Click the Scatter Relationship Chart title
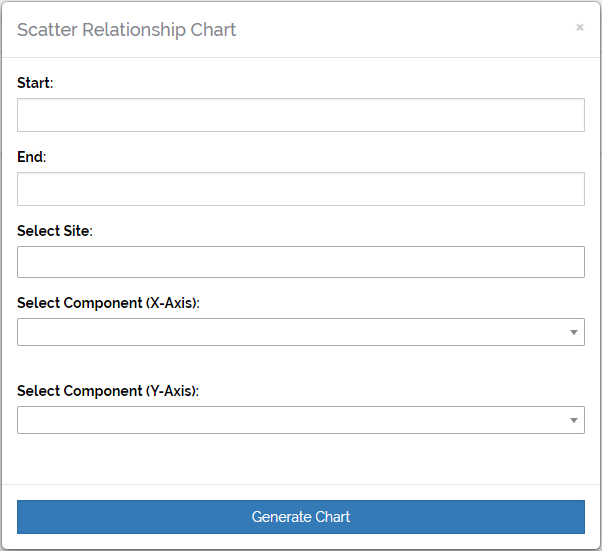602x551 pixels. [127, 29]
